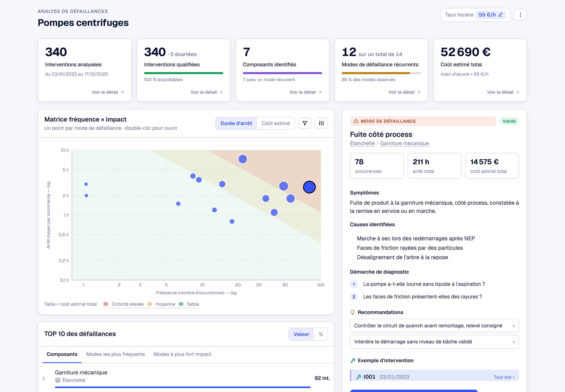Click the I001 intervention identifier
Image resolution: width=565 pixels, height=392 pixels.
tap(369, 377)
